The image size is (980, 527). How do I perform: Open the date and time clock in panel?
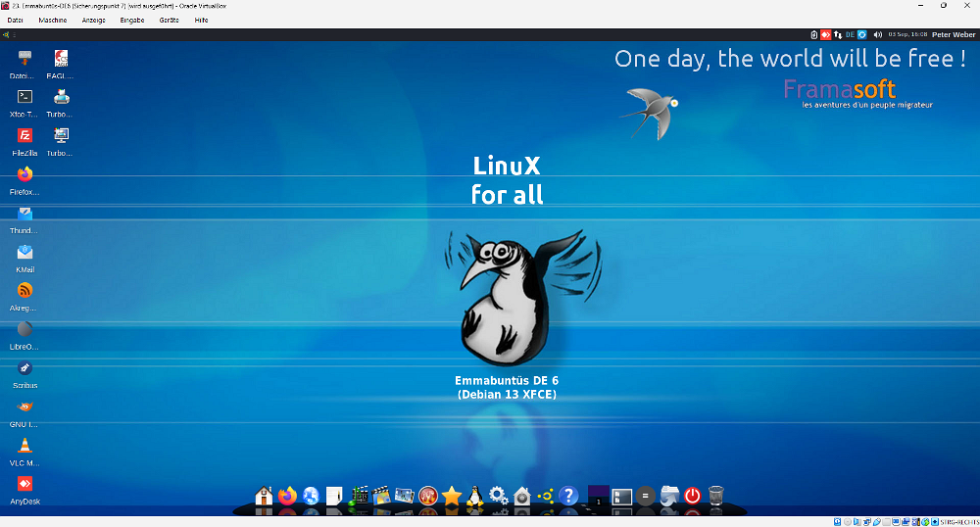point(906,34)
